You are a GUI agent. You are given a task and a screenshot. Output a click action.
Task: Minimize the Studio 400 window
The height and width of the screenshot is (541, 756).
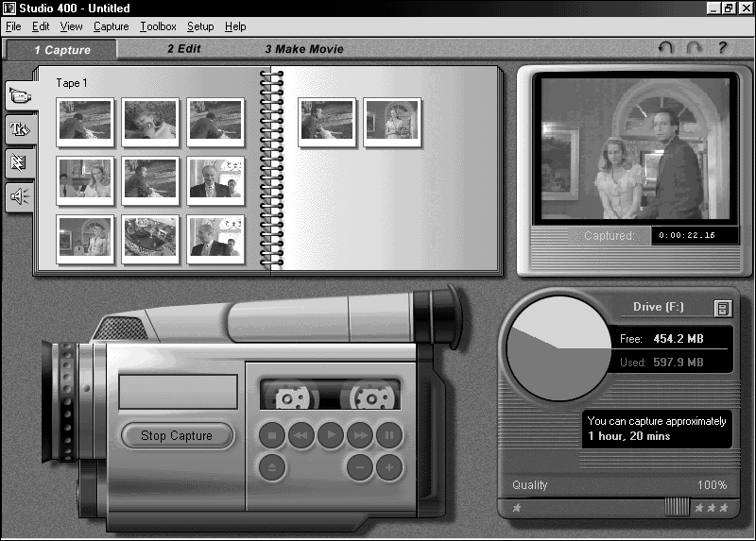click(714, 8)
